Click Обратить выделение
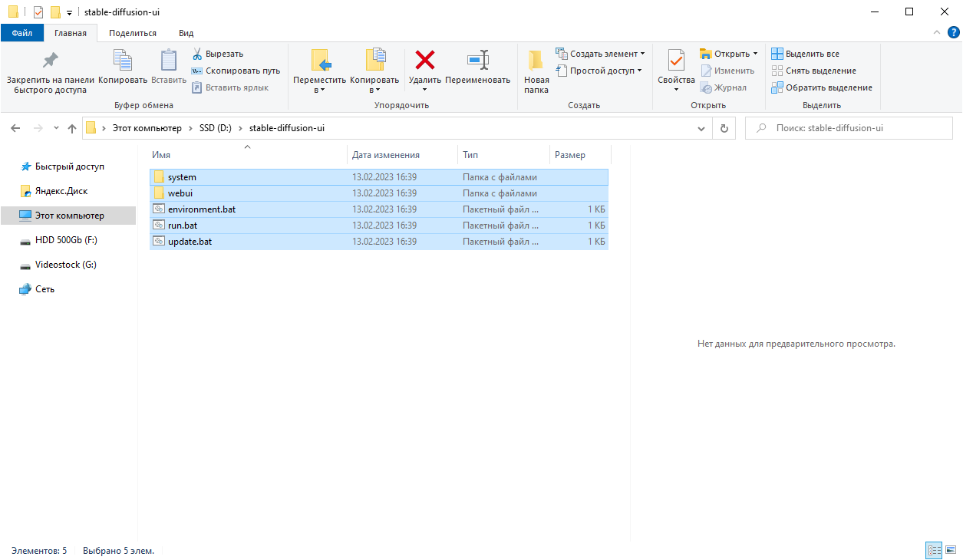Viewport: 963px width, 560px height. coord(821,87)
